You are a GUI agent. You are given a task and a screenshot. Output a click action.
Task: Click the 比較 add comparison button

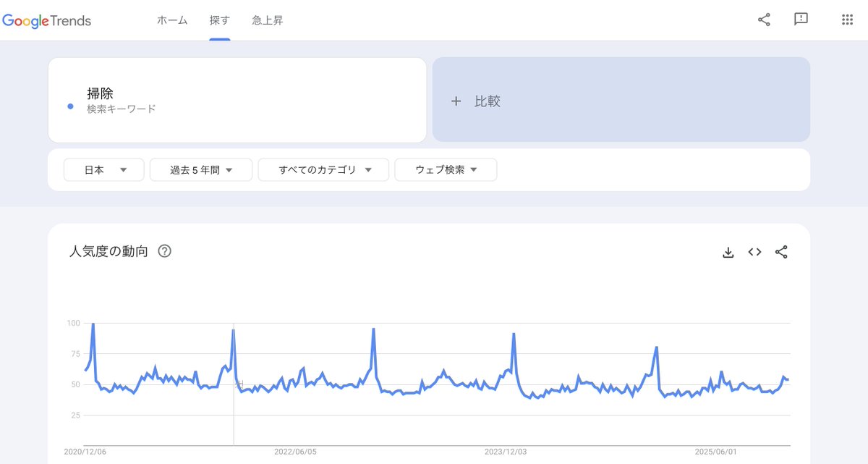click(621, 100)
